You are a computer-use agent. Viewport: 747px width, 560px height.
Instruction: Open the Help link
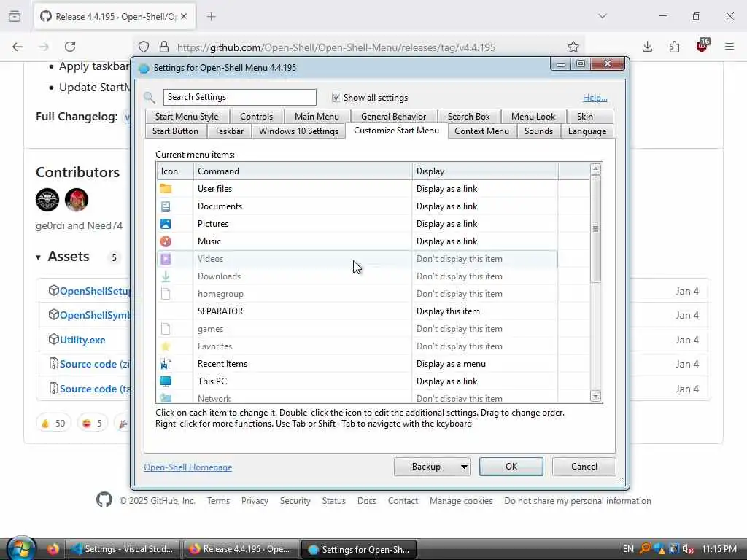(x=595, y=98)
